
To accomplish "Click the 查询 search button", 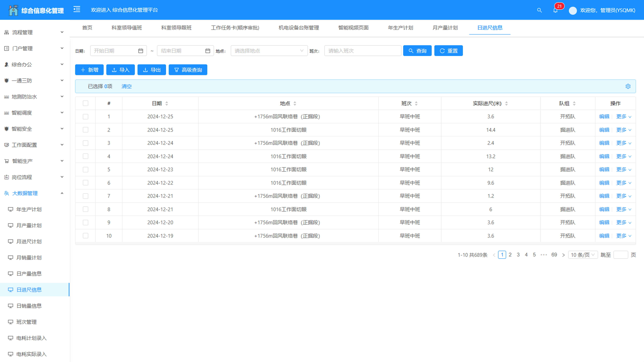I will (417, 51).
